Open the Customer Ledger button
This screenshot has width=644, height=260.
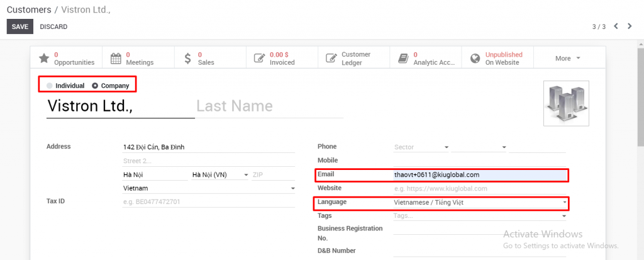[354, 59]
